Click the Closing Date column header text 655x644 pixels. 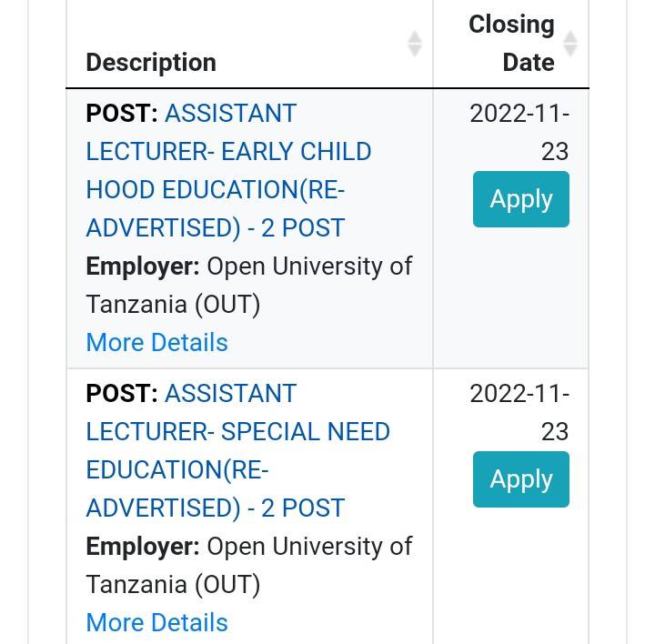coord(511,44)
